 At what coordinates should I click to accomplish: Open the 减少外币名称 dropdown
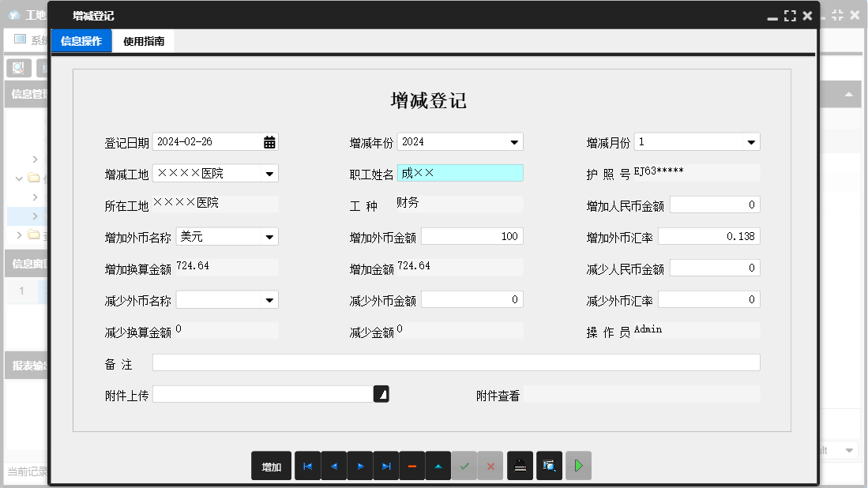(x=269, y=298)
